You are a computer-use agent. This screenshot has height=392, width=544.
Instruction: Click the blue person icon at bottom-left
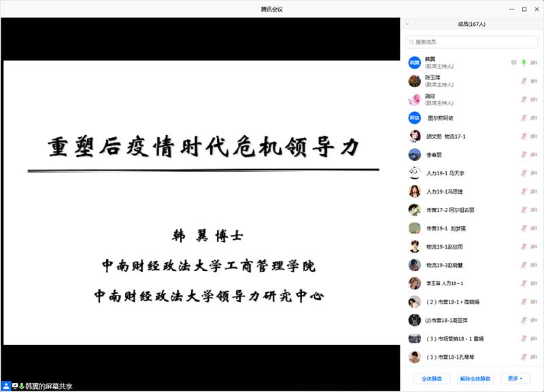tap(5, 386)
